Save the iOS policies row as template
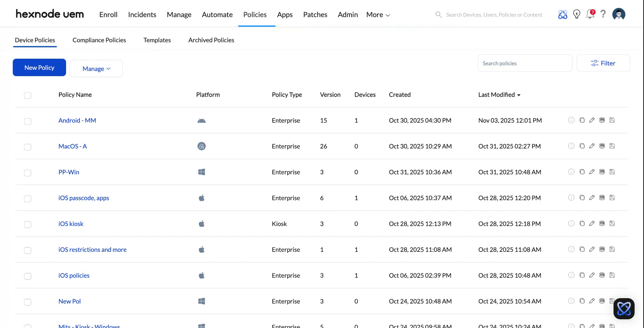The width and height of the screenshot is (644, 328). click(612, 275)
